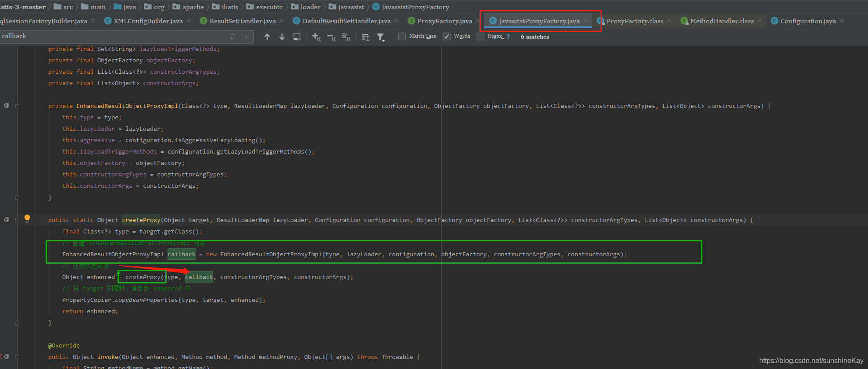This screenshot has width=868, height=369.
Task: Click fold end marker of createProxy
Action: pyautogui.click(x=17, y=323)
